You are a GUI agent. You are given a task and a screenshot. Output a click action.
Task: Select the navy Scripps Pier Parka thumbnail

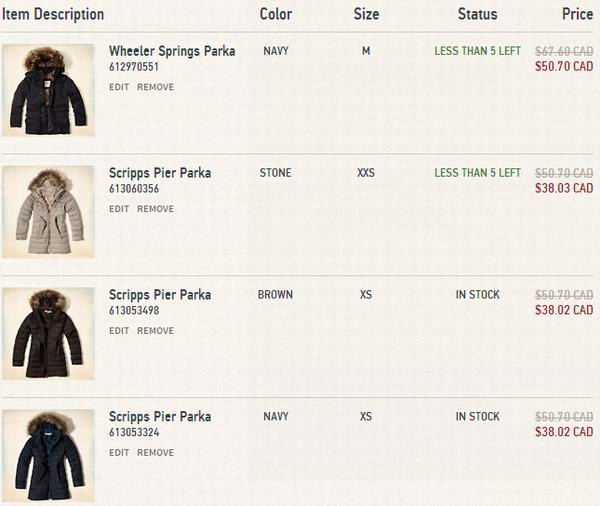coord(48,456)
